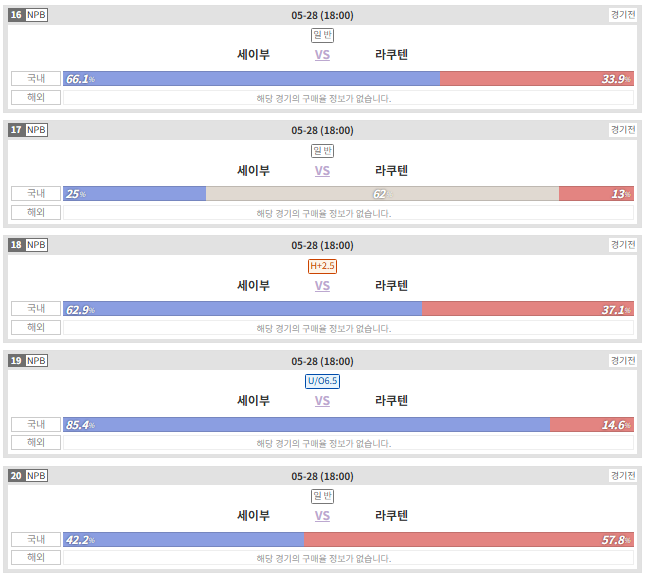Click team name 라쿠텐 in match 20

(x=391, y=515)
